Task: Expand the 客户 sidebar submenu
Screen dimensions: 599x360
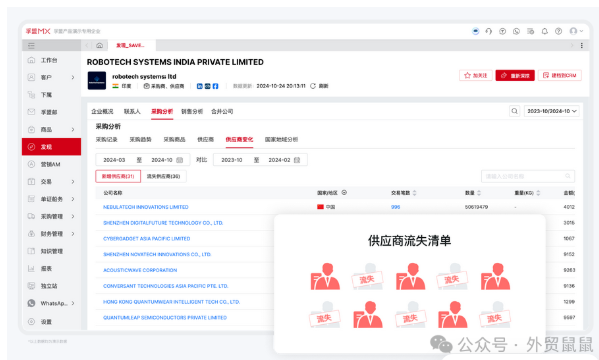Action: [73, 78]
